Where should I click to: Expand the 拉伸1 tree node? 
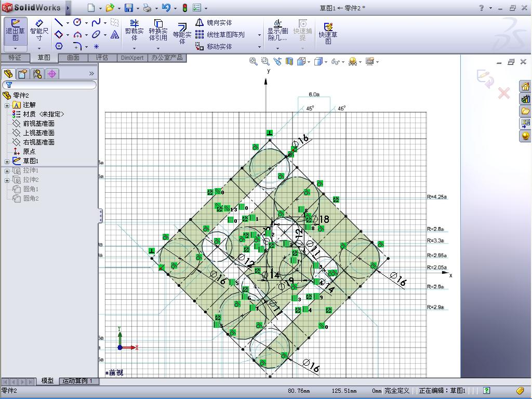tap(7, 171)
